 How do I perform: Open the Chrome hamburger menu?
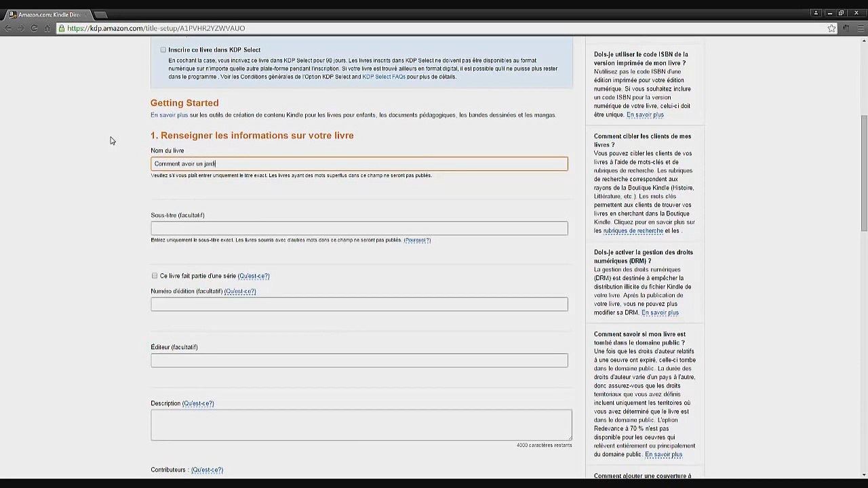[860, 28]
